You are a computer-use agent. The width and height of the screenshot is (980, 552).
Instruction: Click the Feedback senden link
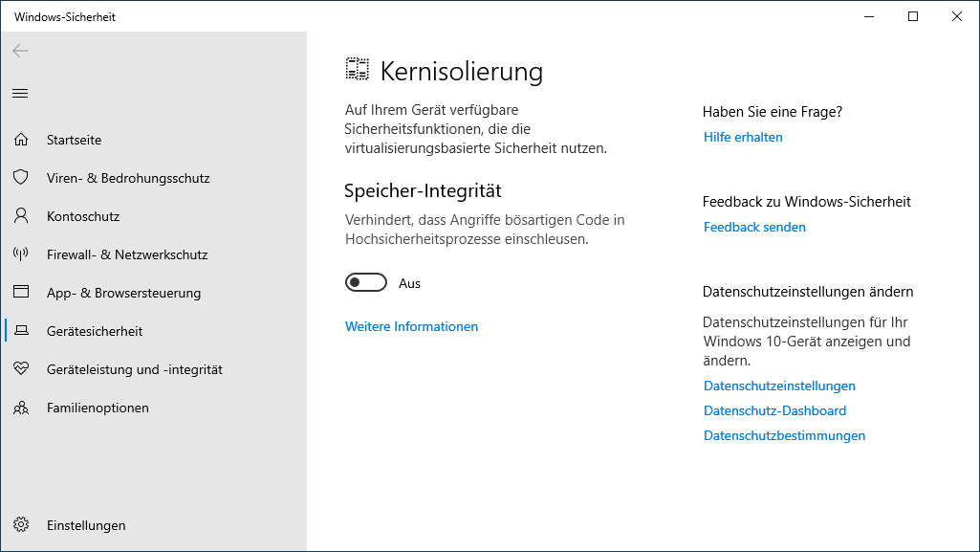[x=754, y=227]
